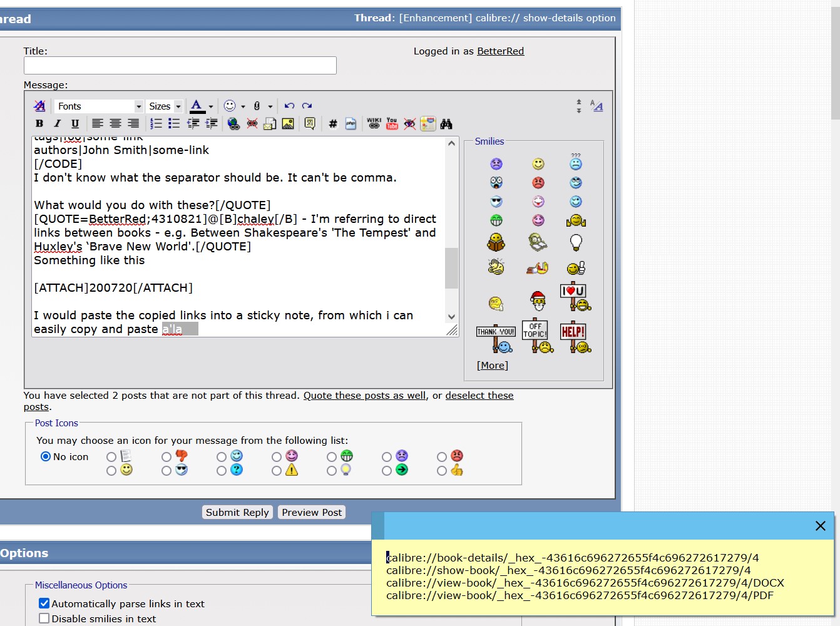840x626 pixels.
Task: Click the Preview Post button
Action: click(312, 512)
